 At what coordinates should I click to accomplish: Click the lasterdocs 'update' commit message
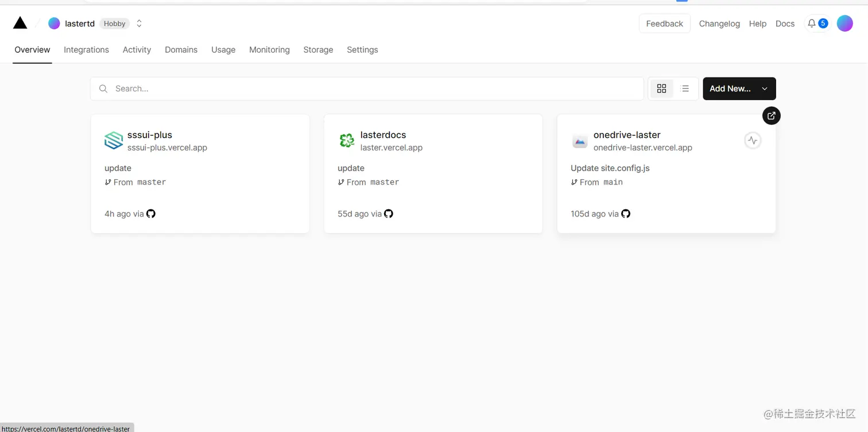coord(351,168)
